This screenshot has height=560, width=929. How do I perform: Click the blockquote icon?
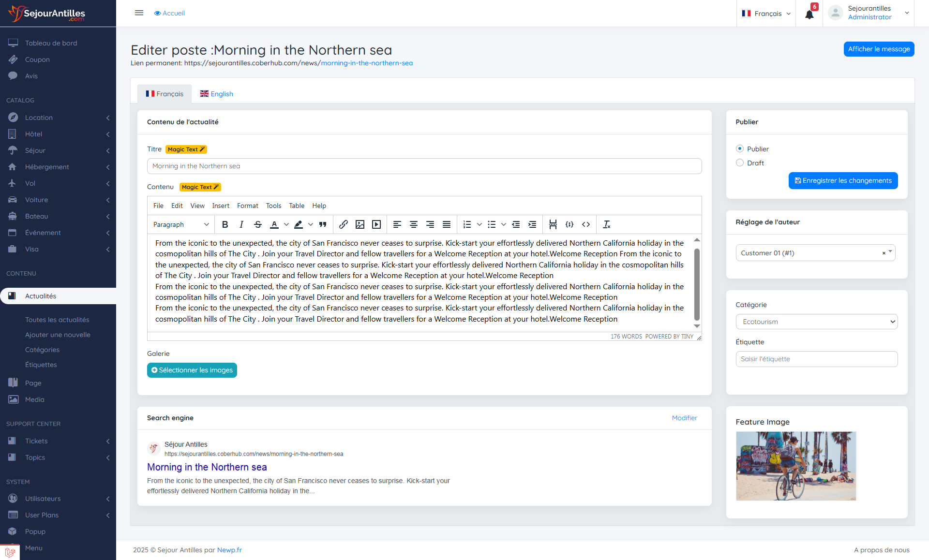pos(323,224)
